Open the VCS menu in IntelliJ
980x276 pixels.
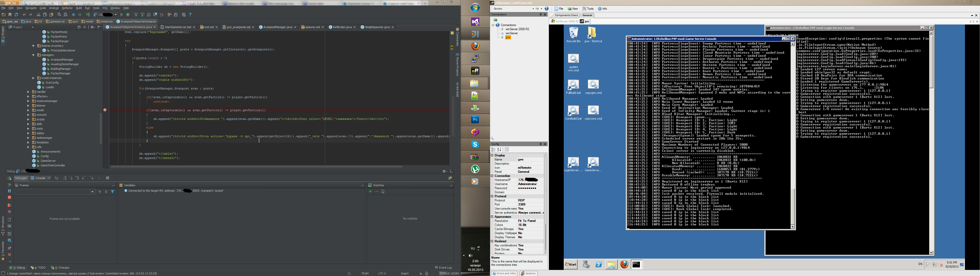coord(105,8)
